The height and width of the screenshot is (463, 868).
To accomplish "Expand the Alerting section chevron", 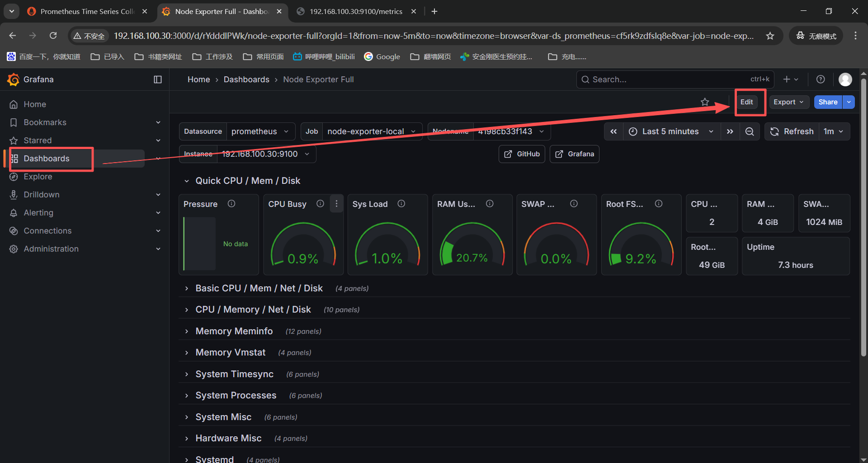I will coord(158,213).
